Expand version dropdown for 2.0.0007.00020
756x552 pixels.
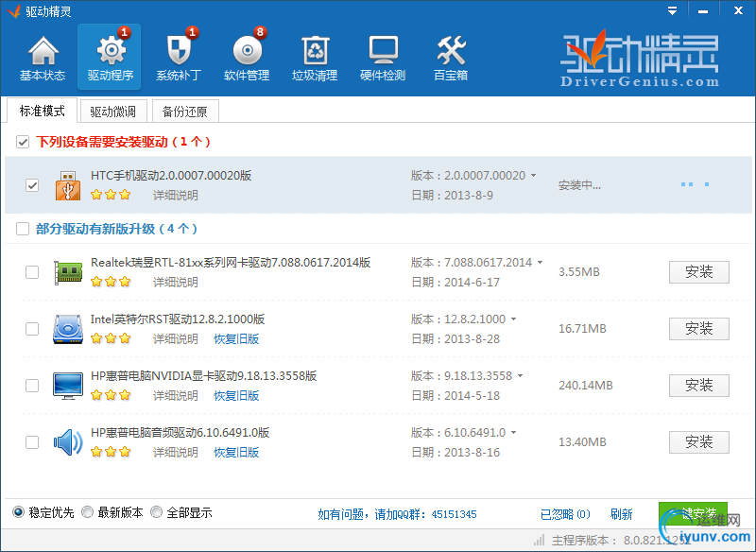click(533, 176)
